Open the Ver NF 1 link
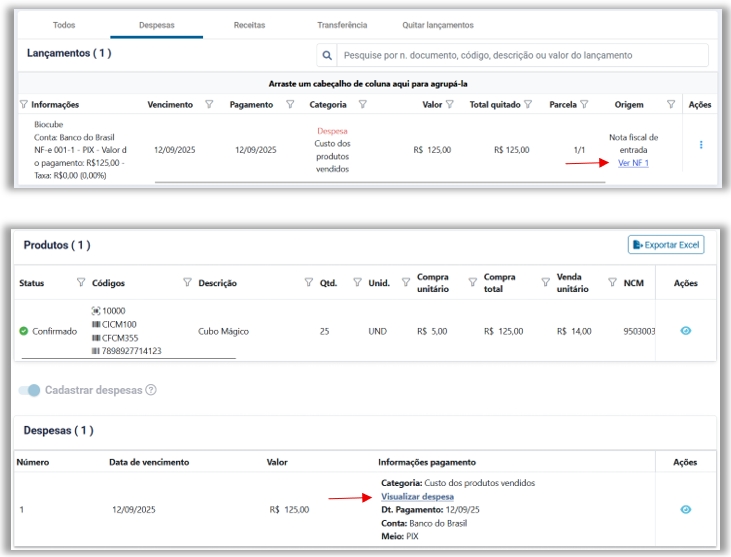The image size is (731, 557). [633, 163]
